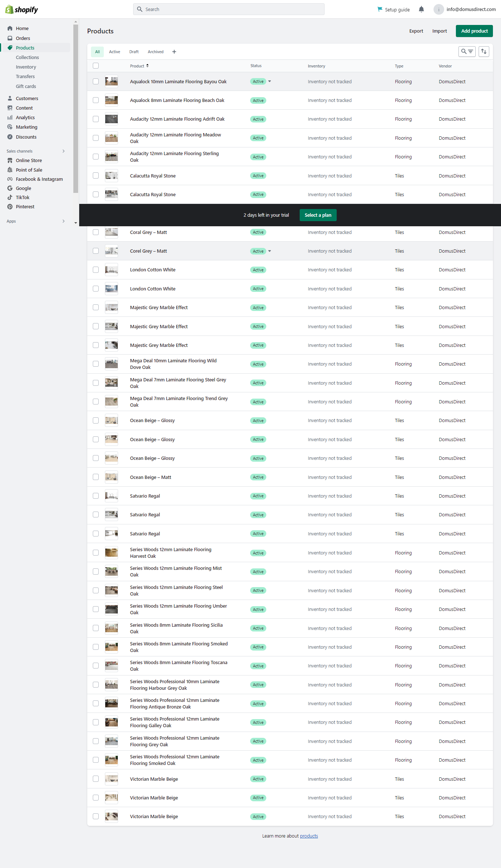Open the search and filter icon button
This screenshot has height=868, width=501.
point(467,52)
